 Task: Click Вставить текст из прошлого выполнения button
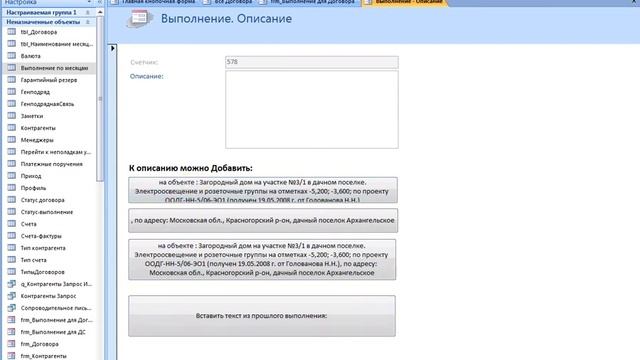[x=262, y=316]
